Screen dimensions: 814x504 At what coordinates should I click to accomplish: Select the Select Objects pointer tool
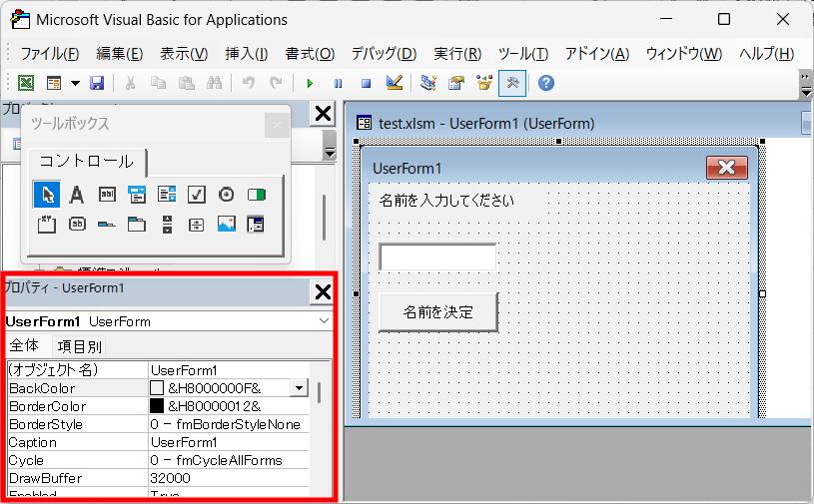tap(47, 195)
